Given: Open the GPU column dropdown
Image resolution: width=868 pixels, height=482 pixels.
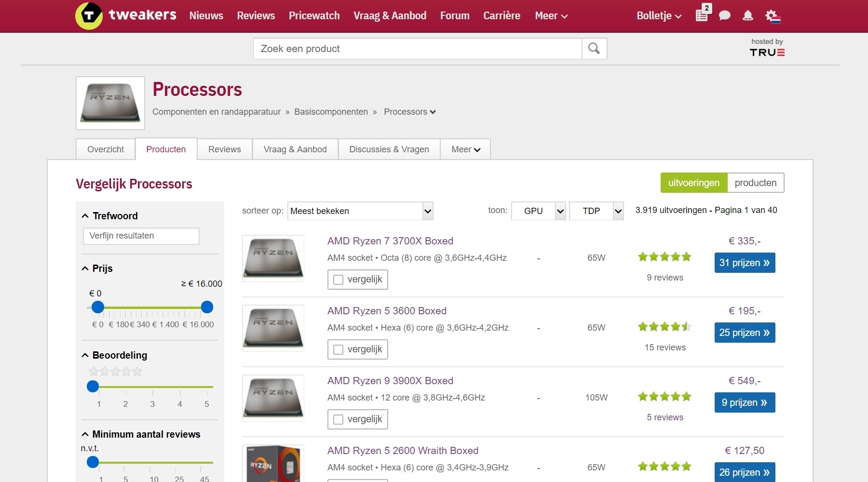Looking at the screenshot, I should click(x=538, y=211).
